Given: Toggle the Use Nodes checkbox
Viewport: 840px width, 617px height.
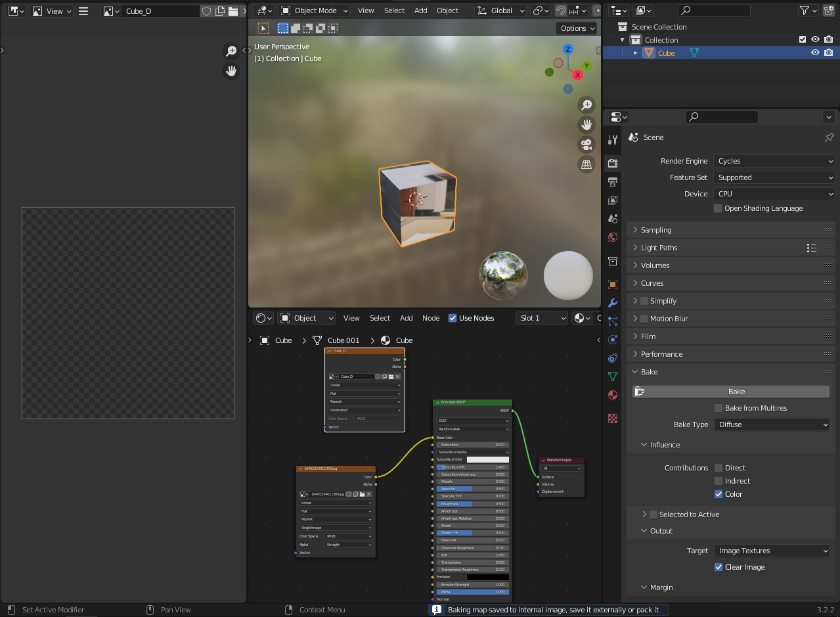Looking at the screenshot, I should click(x=453, y=318).
